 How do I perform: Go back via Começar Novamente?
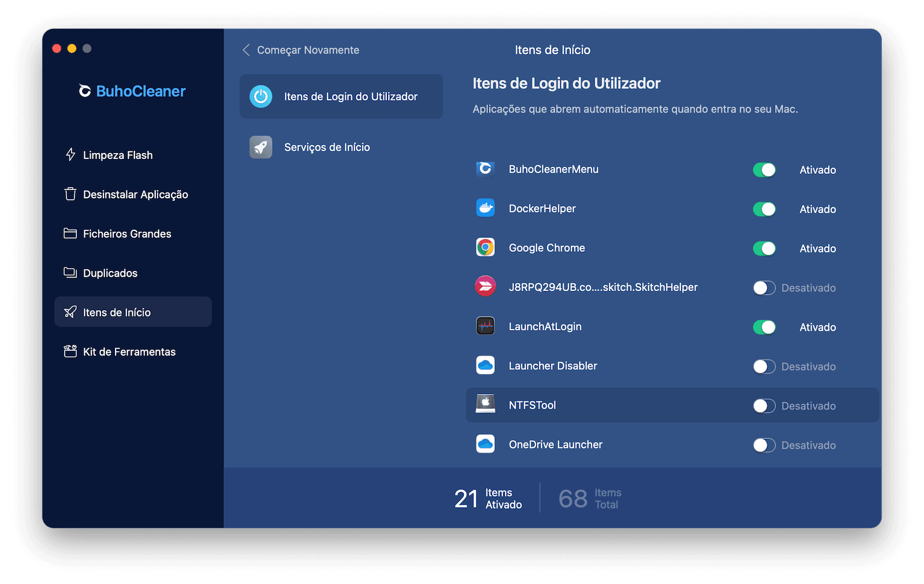tap(300, 50)
